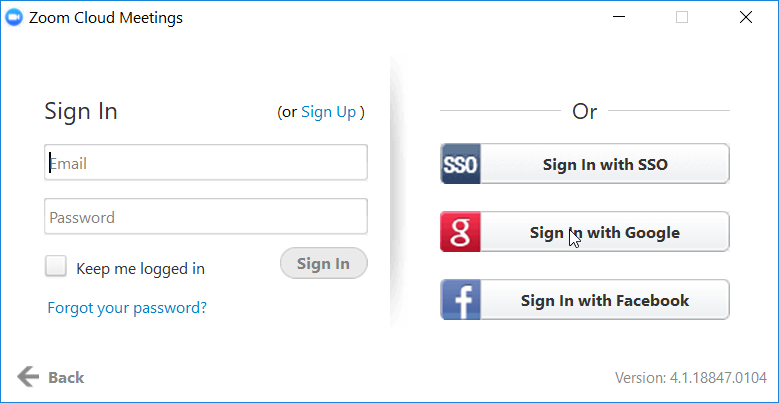Screen dimensions: 779x403
Task: Choose the Sign In with SSO label
Action: [x=605, y=165]
